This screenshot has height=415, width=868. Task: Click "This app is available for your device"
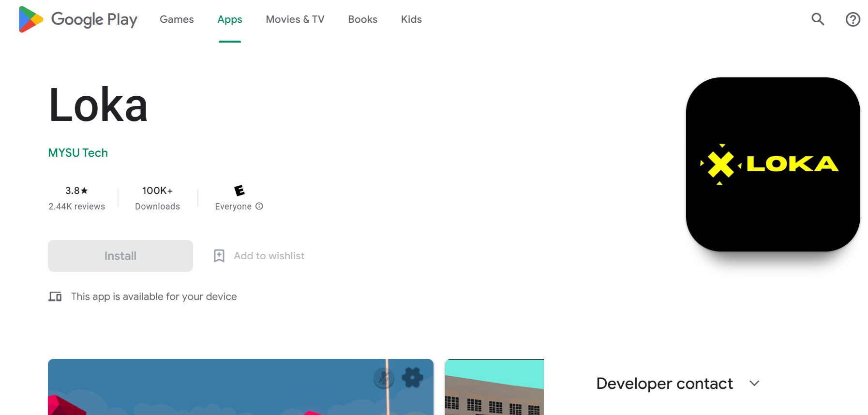point(154,296)
